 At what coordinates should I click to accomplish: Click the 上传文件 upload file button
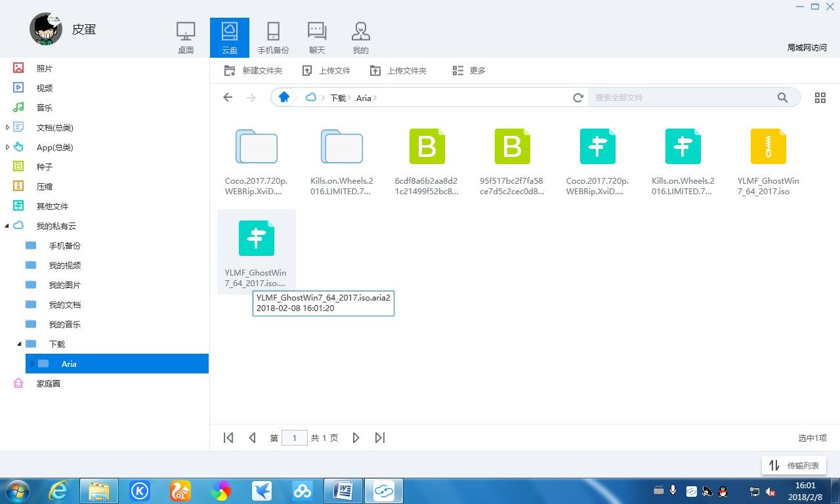point(326,70)
